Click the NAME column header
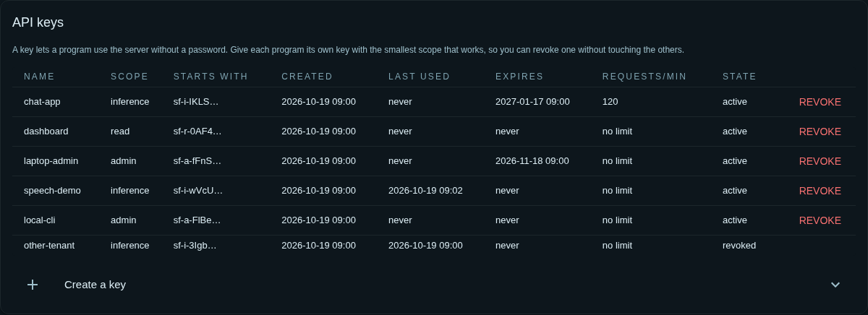868x315 pixels. (39, 77)
